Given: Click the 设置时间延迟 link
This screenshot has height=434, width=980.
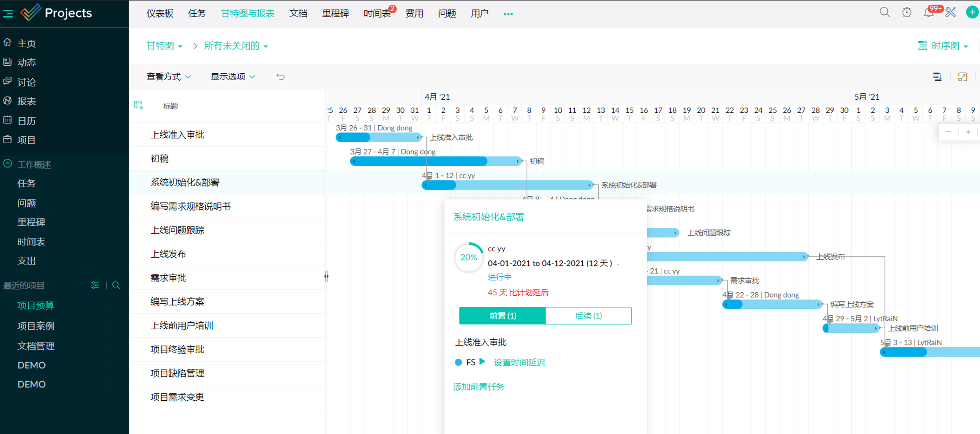Looking at the screenshot, I should click(x=519, y=363).
